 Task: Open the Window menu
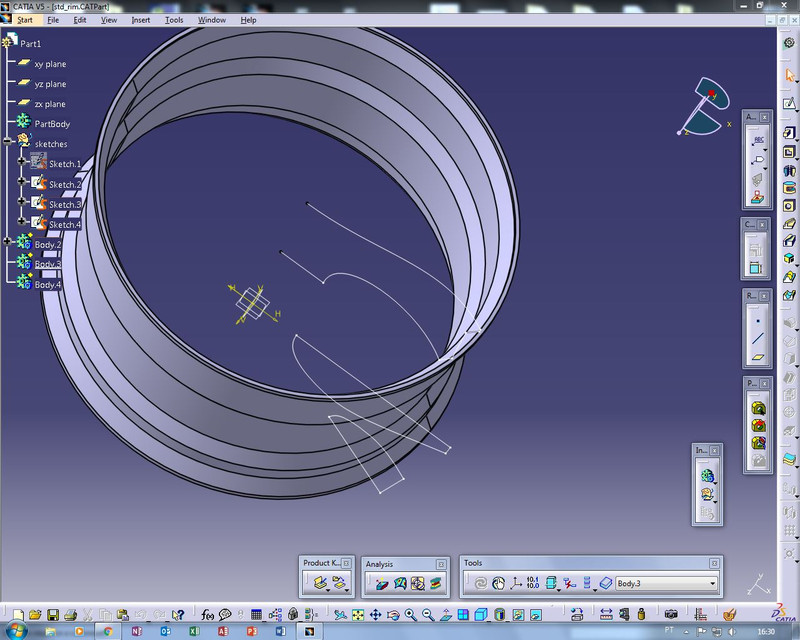coord(211,20)
